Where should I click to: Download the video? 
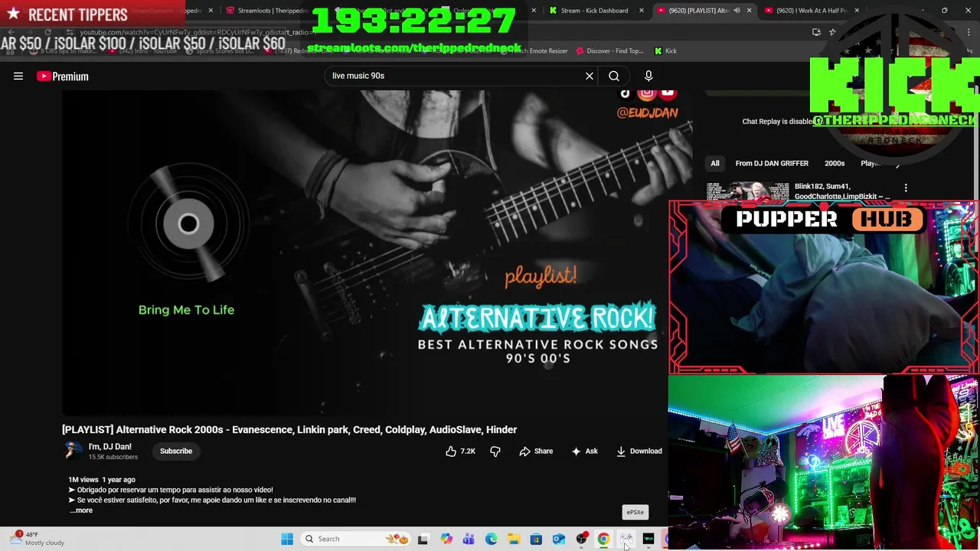[639, 451]
